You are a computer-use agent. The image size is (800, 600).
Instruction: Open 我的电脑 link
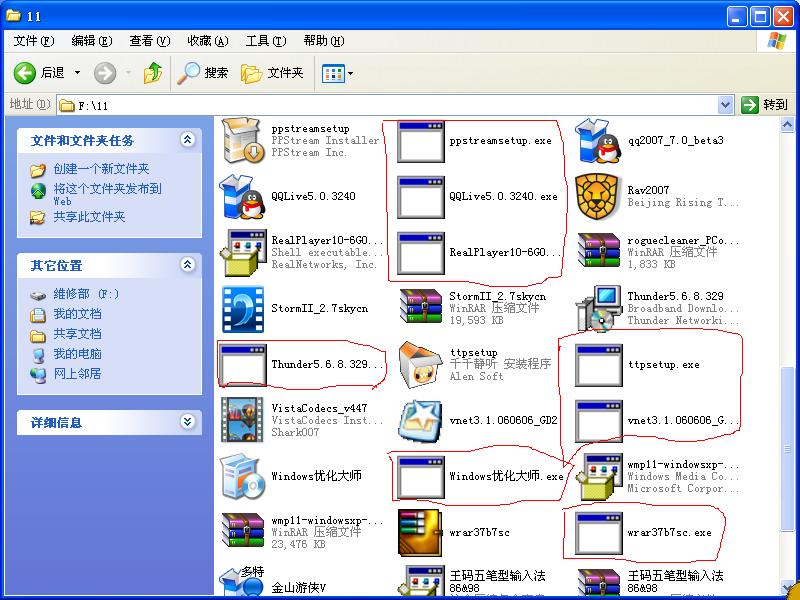pos(78,354)
